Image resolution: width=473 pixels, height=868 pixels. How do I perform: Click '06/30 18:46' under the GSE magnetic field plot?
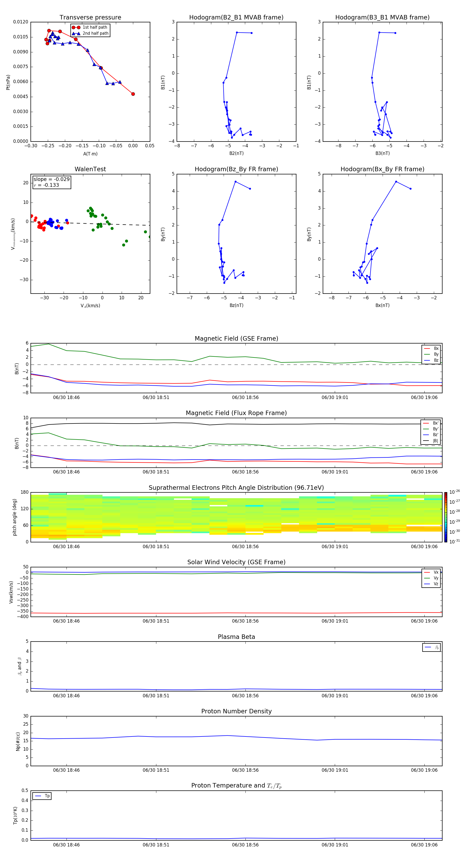[x=66, y=398]
